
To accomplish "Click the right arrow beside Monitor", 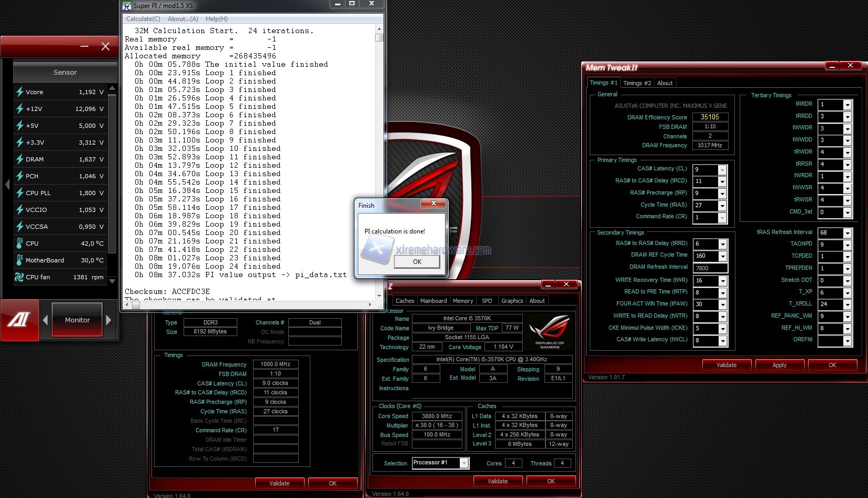I will coord(109,320).
